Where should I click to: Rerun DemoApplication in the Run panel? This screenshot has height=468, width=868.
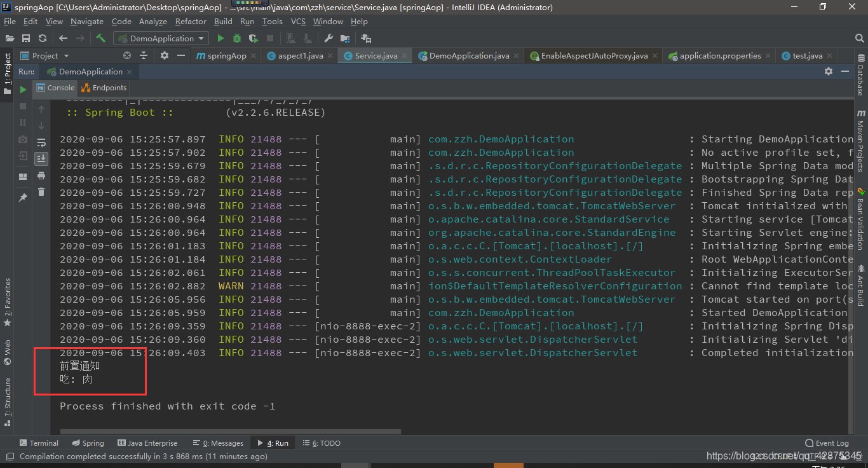(23, 90)
